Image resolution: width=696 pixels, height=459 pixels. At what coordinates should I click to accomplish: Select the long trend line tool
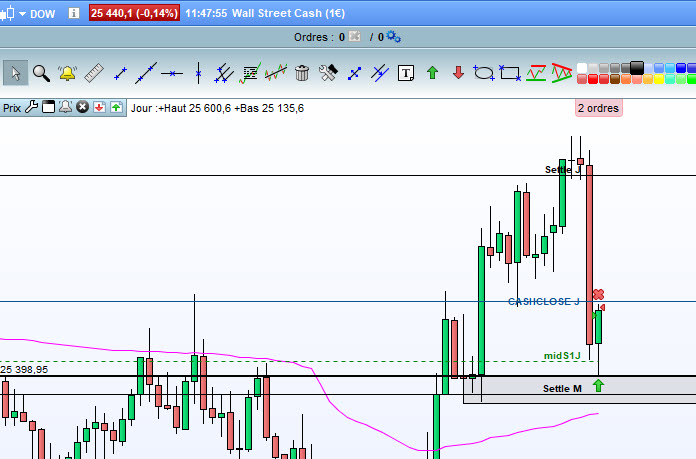[146, 73]
